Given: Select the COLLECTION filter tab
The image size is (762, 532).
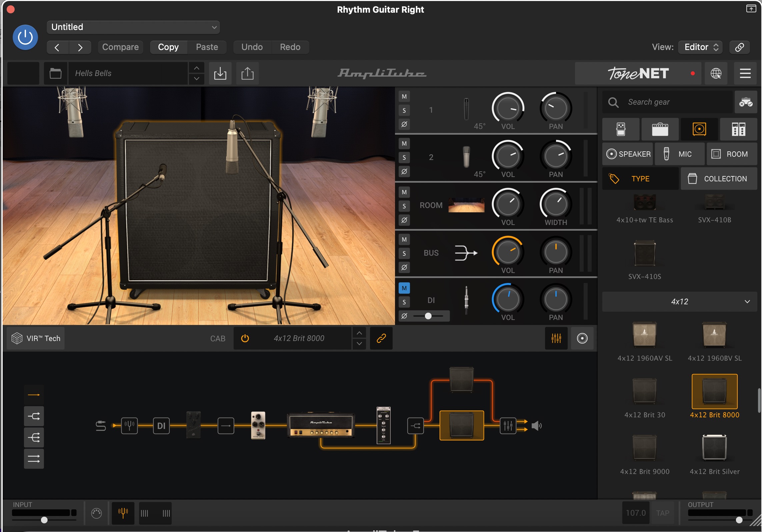Looking at the screenshot, I should pos(719,179).
